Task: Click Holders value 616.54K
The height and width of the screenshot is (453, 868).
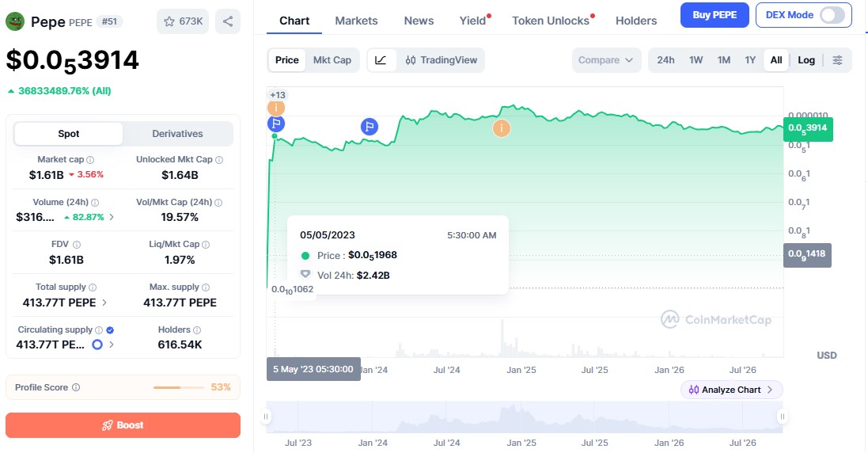Action: (180, 345)
